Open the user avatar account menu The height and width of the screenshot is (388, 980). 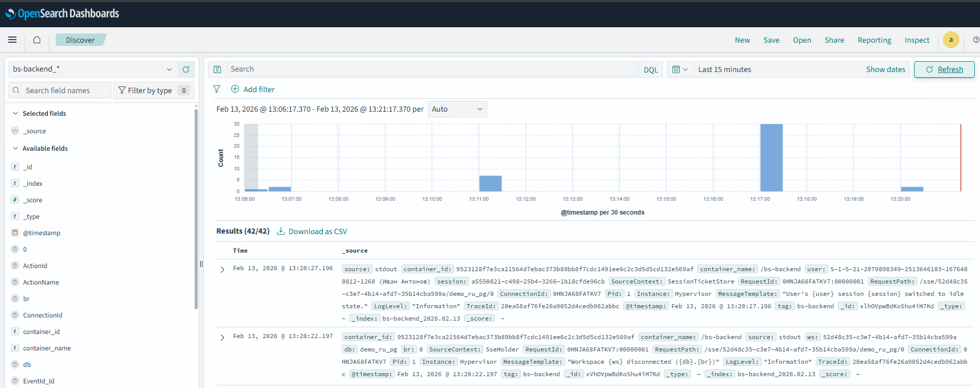[951, 40]
